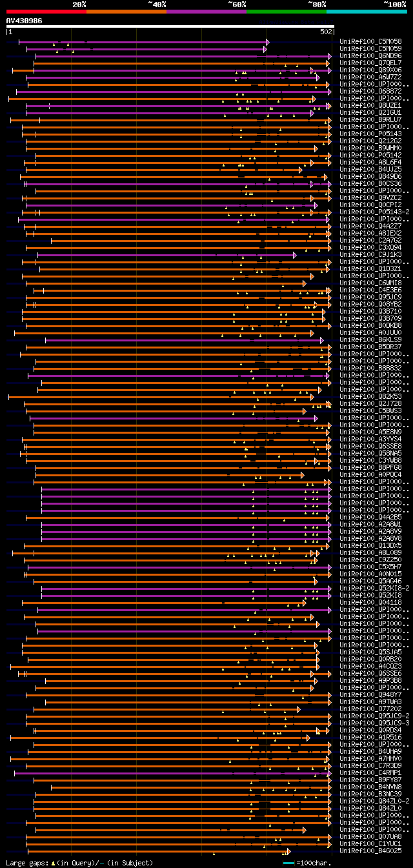
Task: Select the UniRef100_Q0CPI2 label
Action: pos(370,205)
